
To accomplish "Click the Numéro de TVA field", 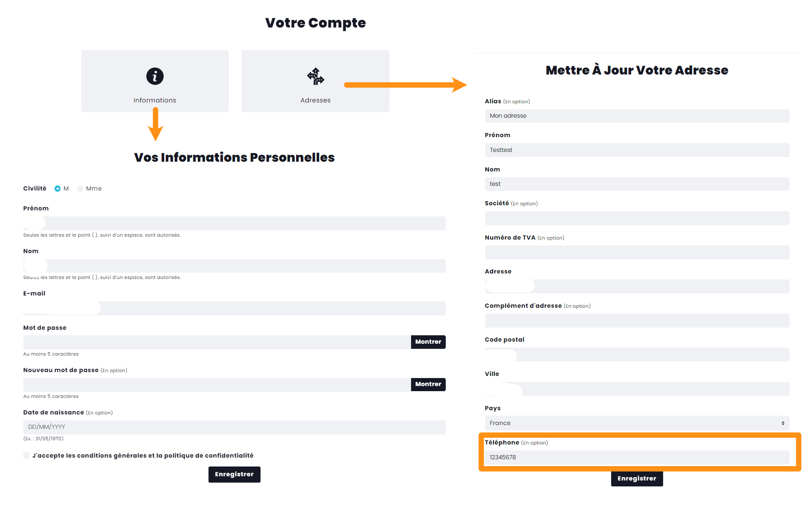I will (x=637, y=253).
